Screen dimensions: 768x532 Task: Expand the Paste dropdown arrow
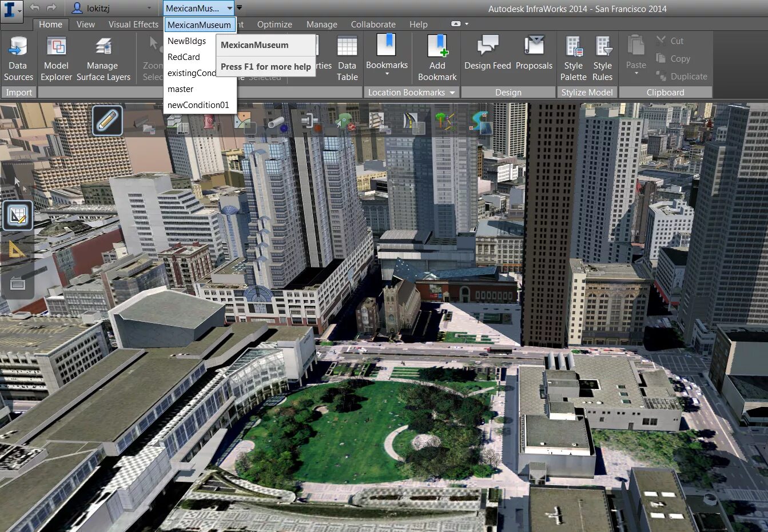[x=636, y=74]
